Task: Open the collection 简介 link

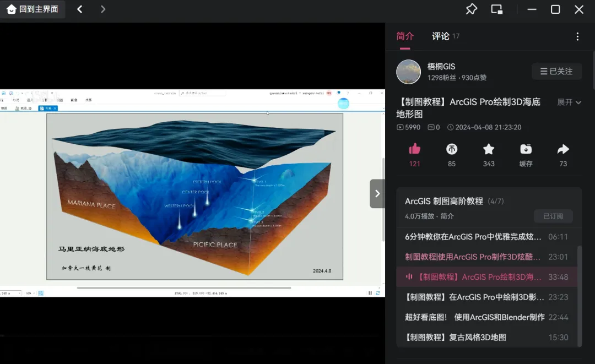Action: [x=447, y=216]
